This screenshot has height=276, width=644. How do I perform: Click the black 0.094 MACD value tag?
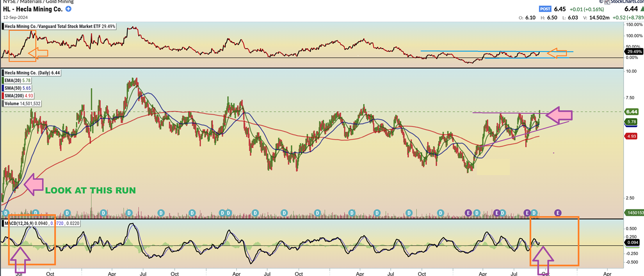(x=633, y=243)
